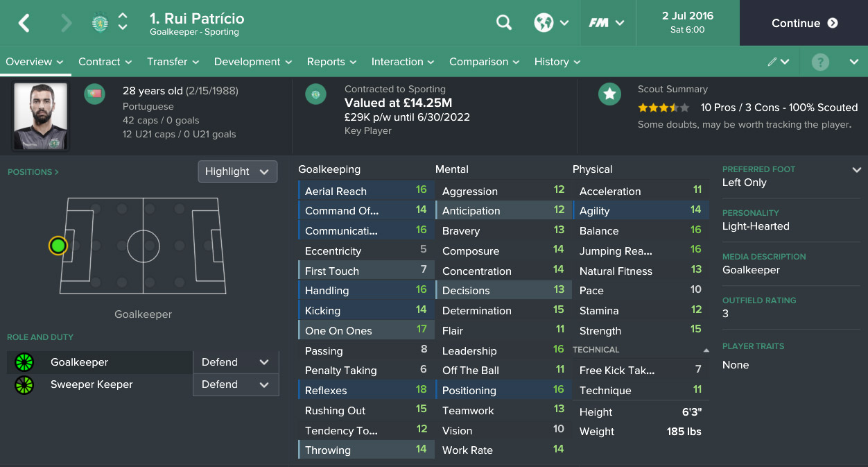The height and width of the screenshot is (467, 868).
Task: Toggle the goalkeeper position marker on pitch
Action: click(58, 246)
